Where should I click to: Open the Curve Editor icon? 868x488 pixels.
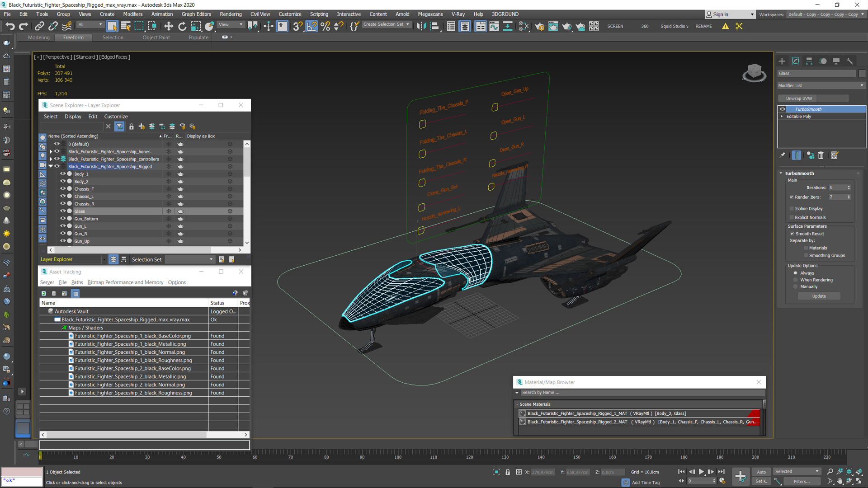tap(494, 26)
